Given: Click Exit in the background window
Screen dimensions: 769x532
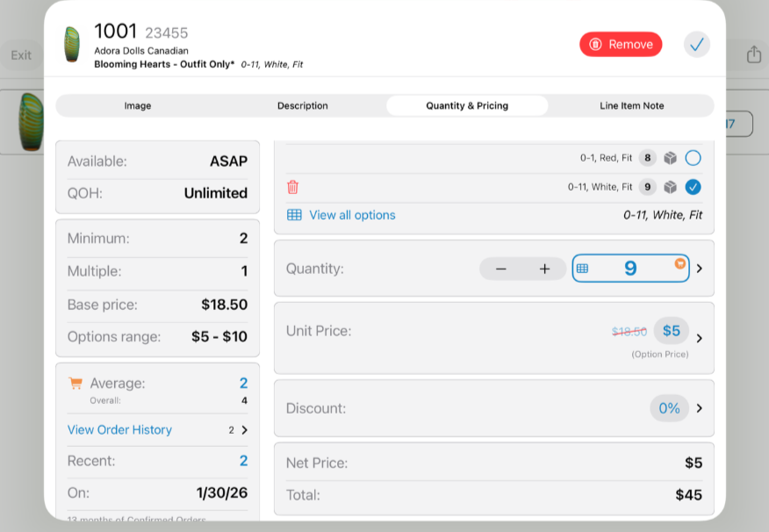Looking at the screenshot, I should click(21, 55).
